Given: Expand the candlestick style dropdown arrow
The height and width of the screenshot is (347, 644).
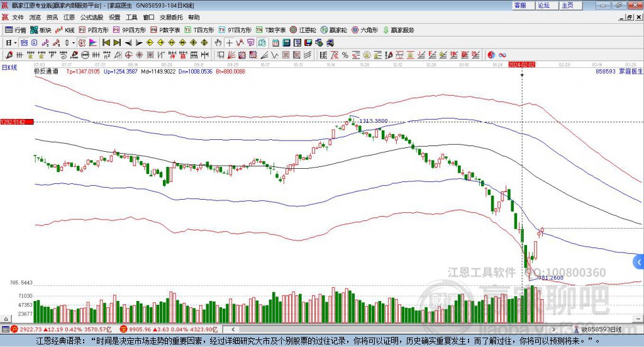Looking at the screenshot, I should [x=74, y=43].
